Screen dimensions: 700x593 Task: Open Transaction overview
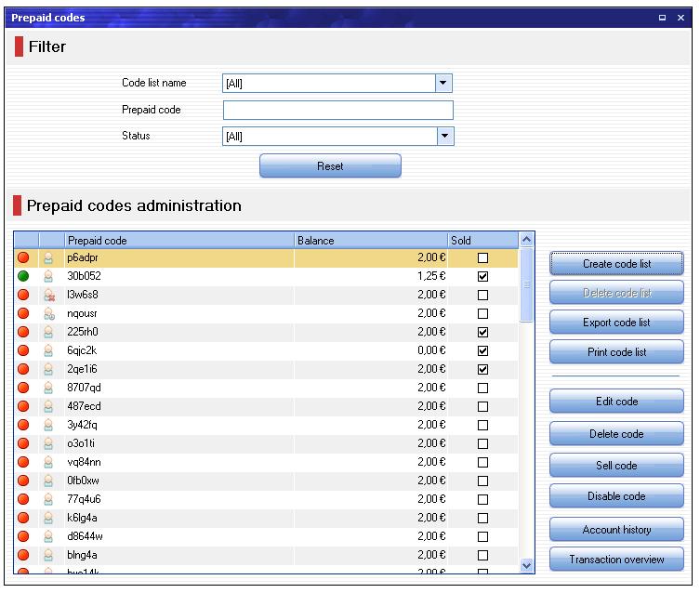(x=616, y=560)
